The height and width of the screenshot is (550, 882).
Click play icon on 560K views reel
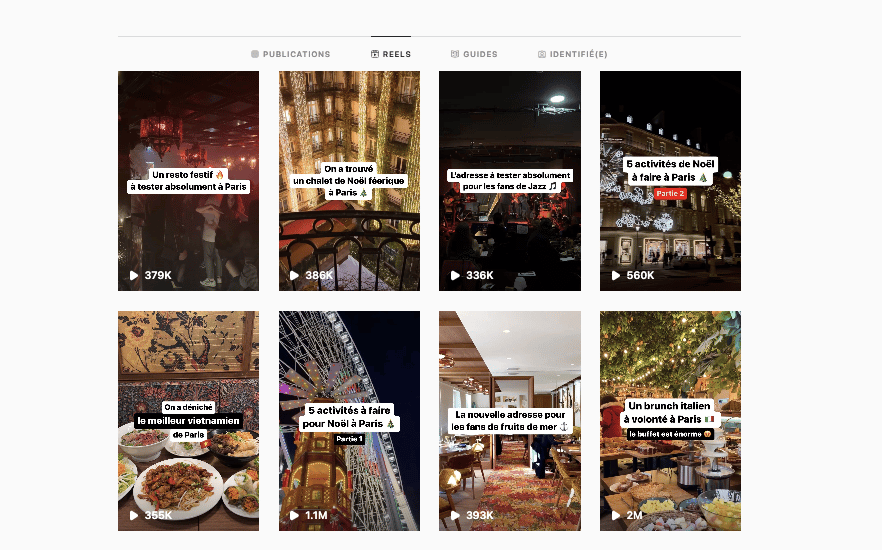pos(616,276)
